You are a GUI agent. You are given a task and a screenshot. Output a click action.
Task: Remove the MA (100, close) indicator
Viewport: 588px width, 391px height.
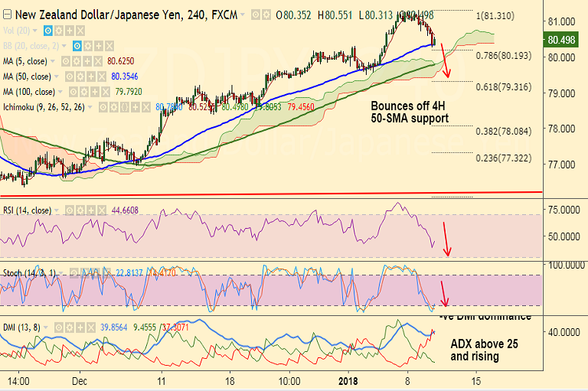point(106,92)
